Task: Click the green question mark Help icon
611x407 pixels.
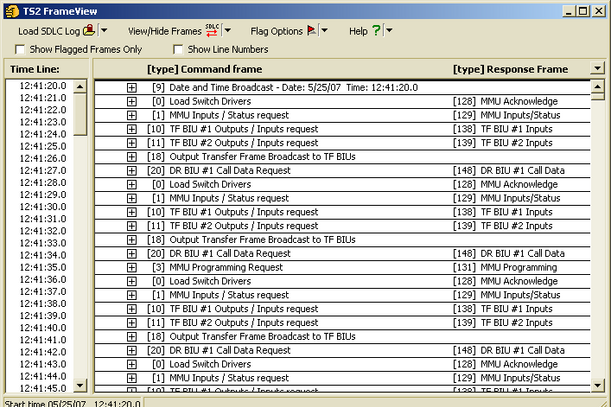Action: coord(375,31)
